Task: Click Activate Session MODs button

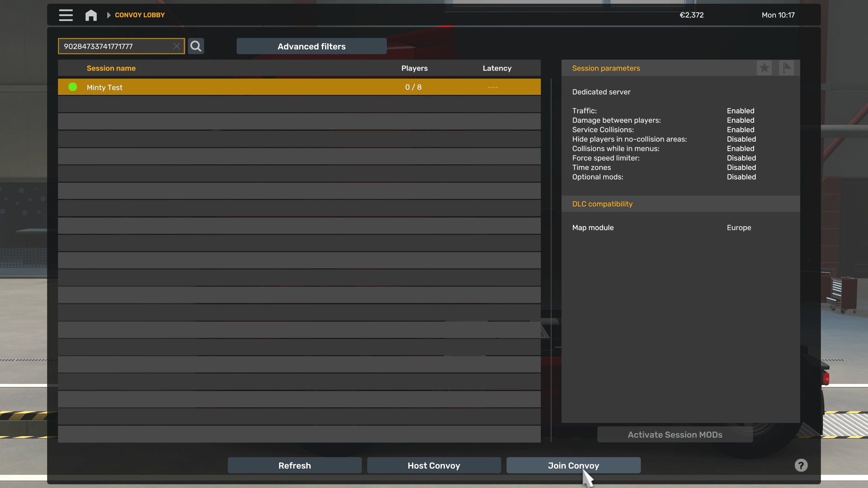Action: 675,434
